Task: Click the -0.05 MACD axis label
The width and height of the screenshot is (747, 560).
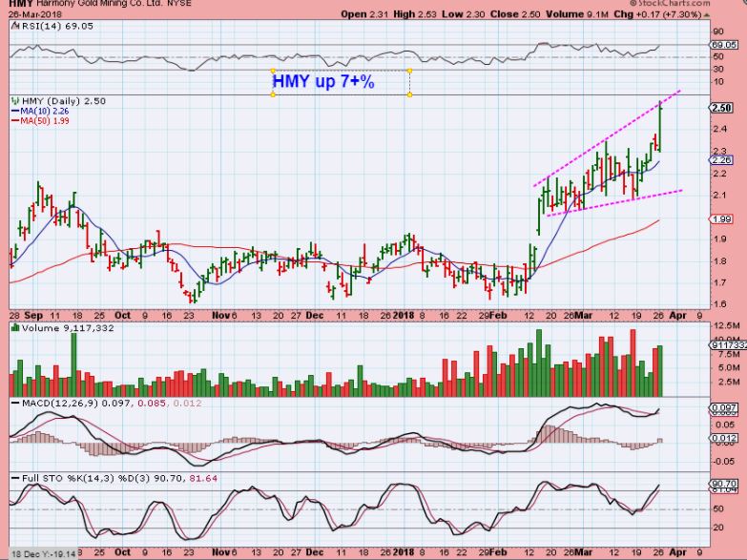Action: [723, 461]
